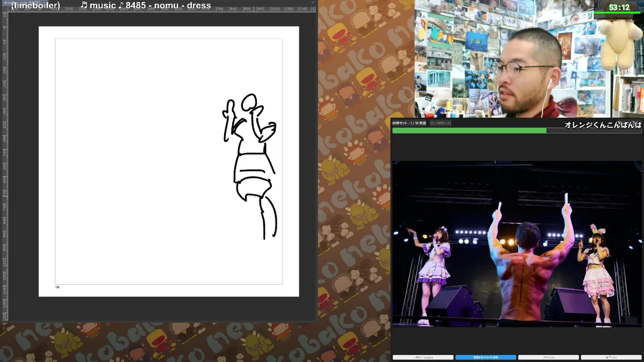
Task: Click the '53:12' stream timer text
Action: pyautogui.click(x=619, y=8)
